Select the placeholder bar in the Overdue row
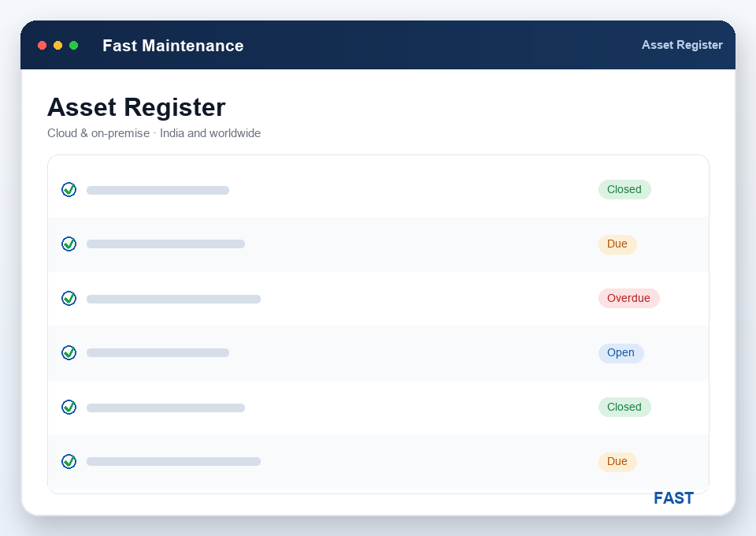 coord(173,299)
